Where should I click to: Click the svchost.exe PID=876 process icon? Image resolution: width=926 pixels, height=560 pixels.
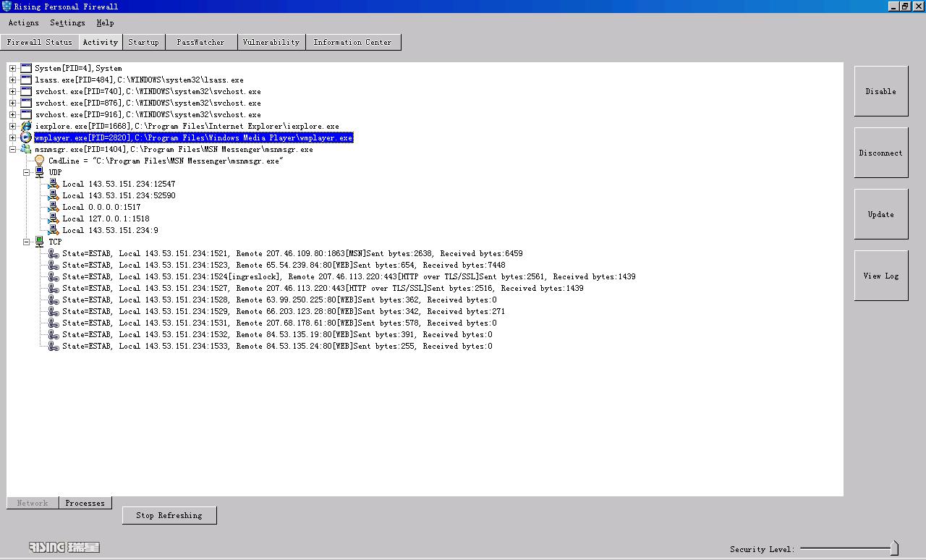click(x=26, y=103)
